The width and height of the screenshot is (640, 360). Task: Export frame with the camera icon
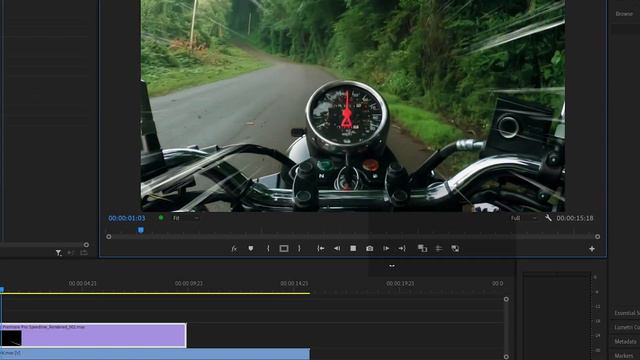(369, 248)
